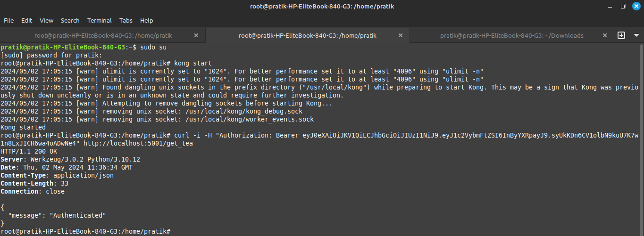644x236 pixels.
Task: Click the localhost:5001/get_tea URL
Action: [138, 143]
